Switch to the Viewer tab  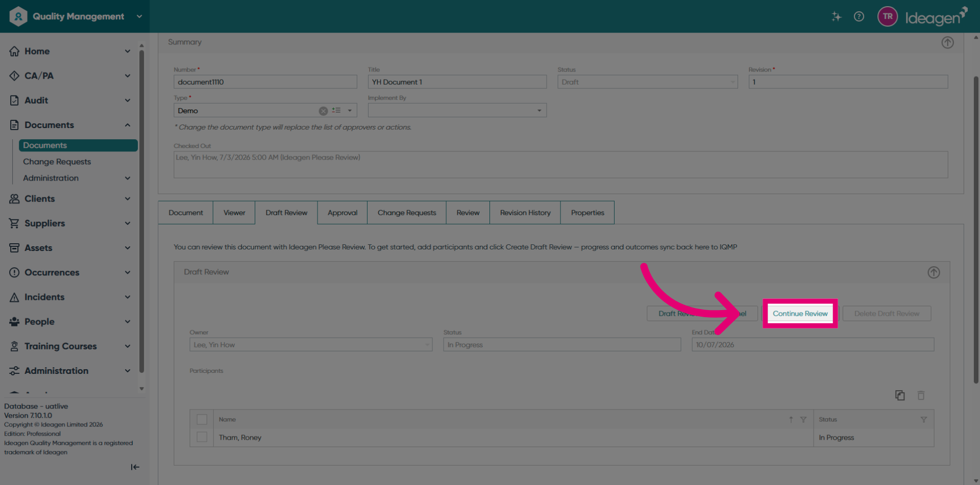(234, 213)
